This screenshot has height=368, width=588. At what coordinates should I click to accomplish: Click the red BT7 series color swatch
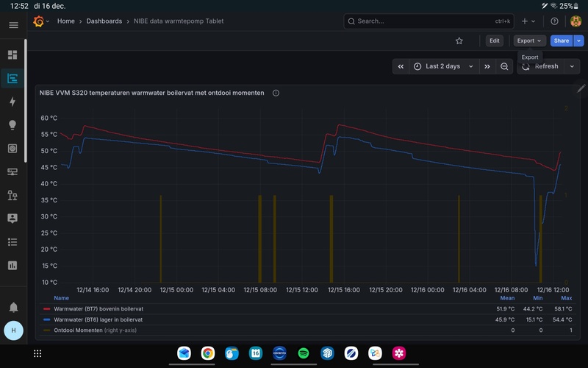tap(47, 309)
